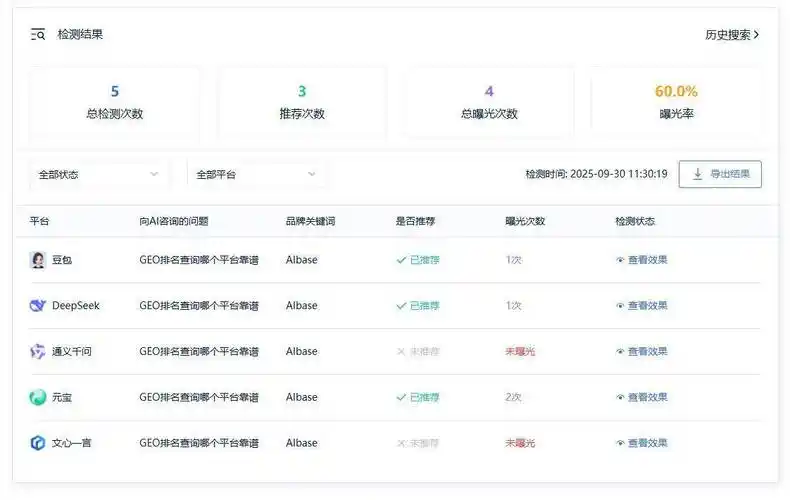The width and height of the screenshot is (790, 500).
Task: Click the 总曝光次数 card showing 4
Action: tap(489, 103)
